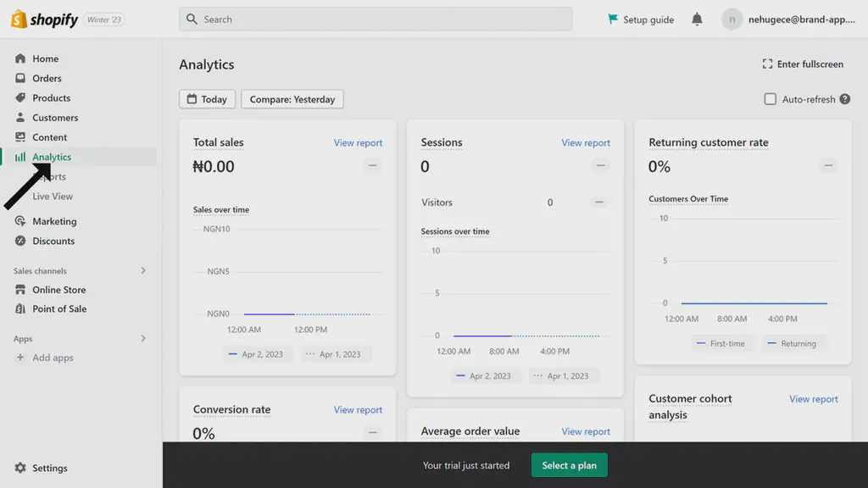
Task: Click the Select a plan button
Action: coord(569,464)
